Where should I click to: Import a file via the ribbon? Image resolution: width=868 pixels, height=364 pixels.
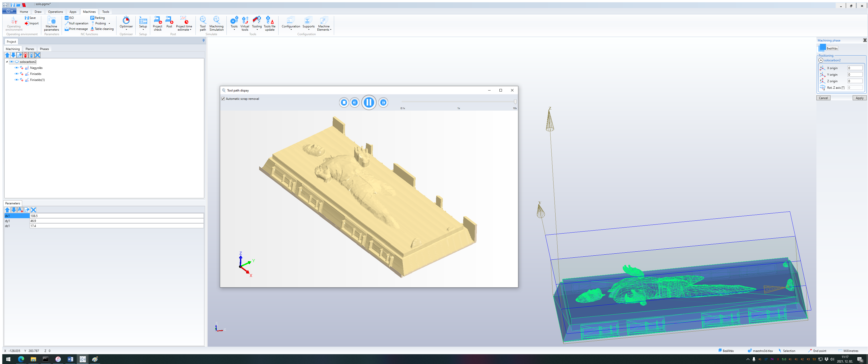pos(32,23)
